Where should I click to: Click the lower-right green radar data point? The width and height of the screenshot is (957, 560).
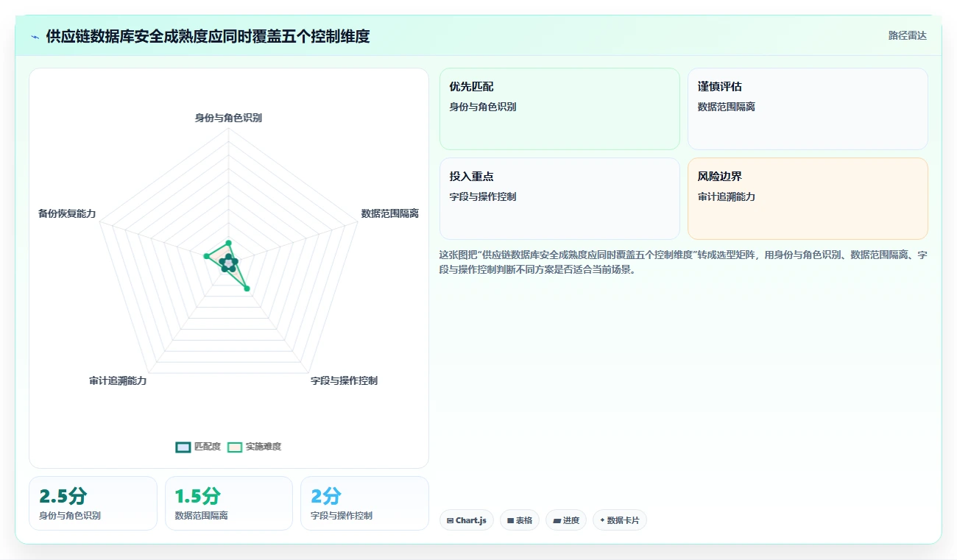(x=247, y=288)
